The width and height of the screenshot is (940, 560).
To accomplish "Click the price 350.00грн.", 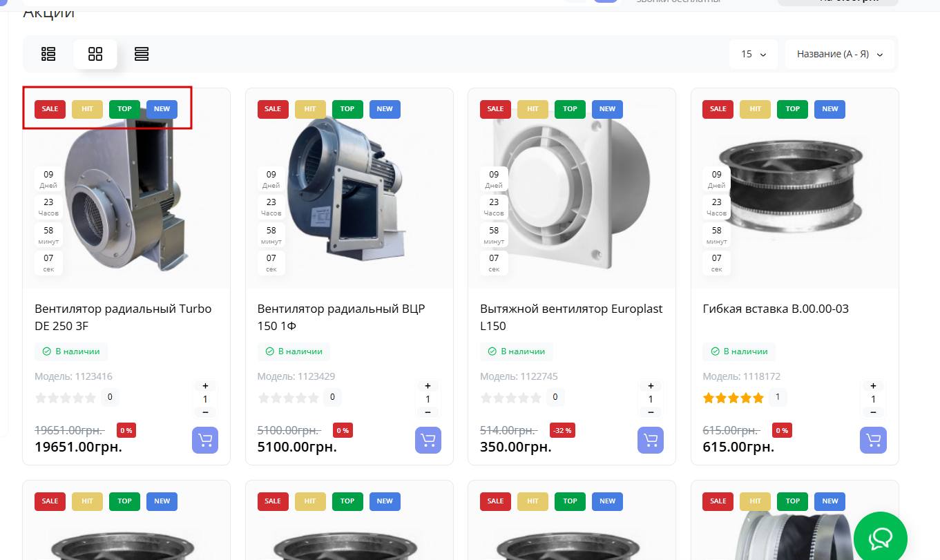I will point(516,447).
